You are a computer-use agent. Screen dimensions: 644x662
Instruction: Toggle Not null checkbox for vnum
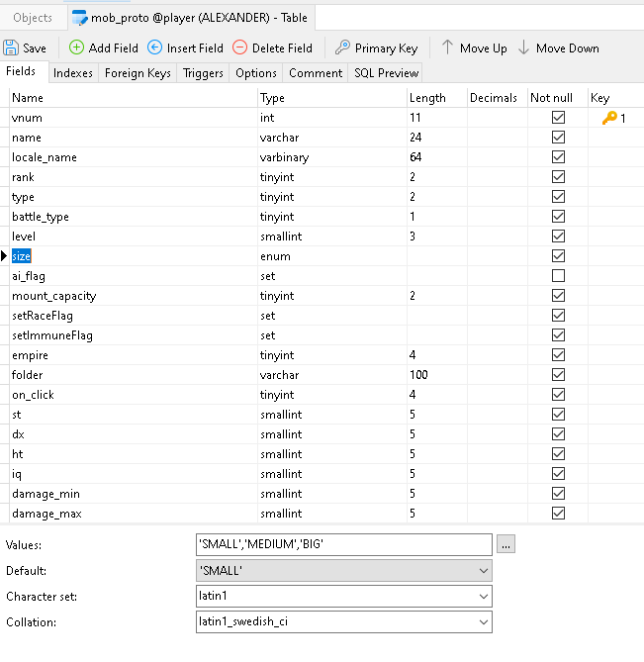(x=558, y=118)
